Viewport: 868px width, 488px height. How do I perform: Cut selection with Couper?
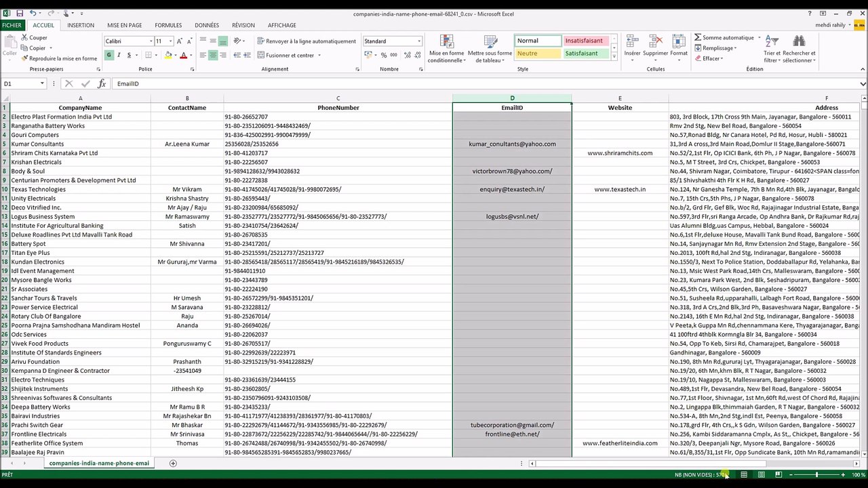pos(34,38)
